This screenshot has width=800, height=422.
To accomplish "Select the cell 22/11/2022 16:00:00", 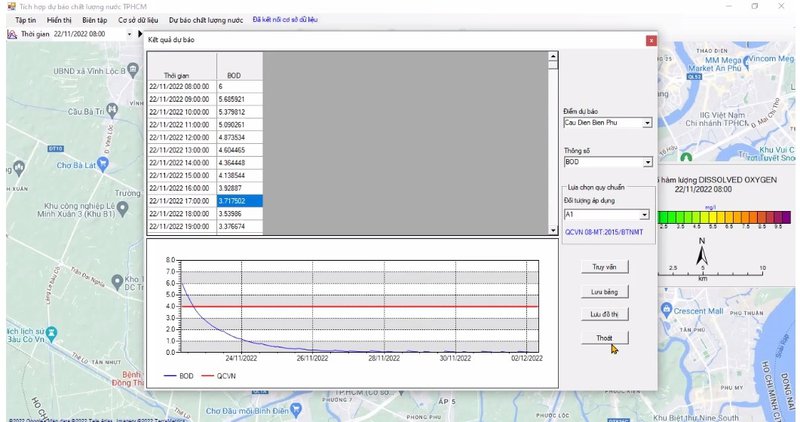I will coord(182,188).
